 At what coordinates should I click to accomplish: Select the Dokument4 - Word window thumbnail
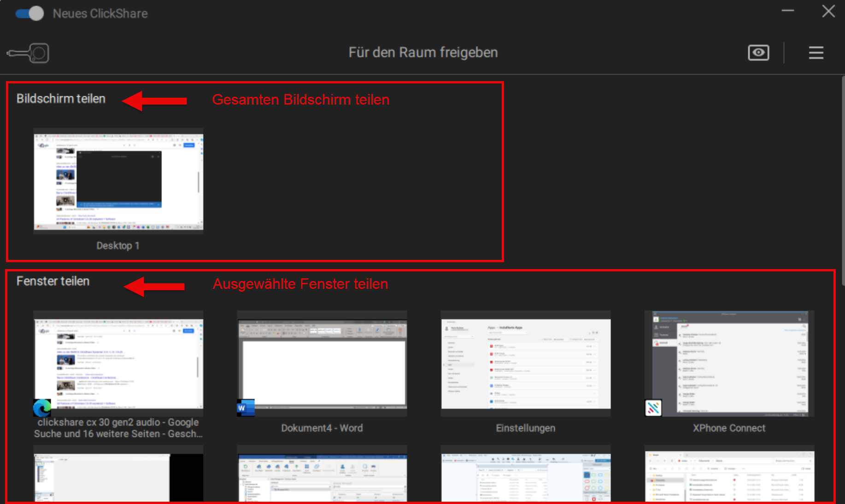tap(322, 363)
